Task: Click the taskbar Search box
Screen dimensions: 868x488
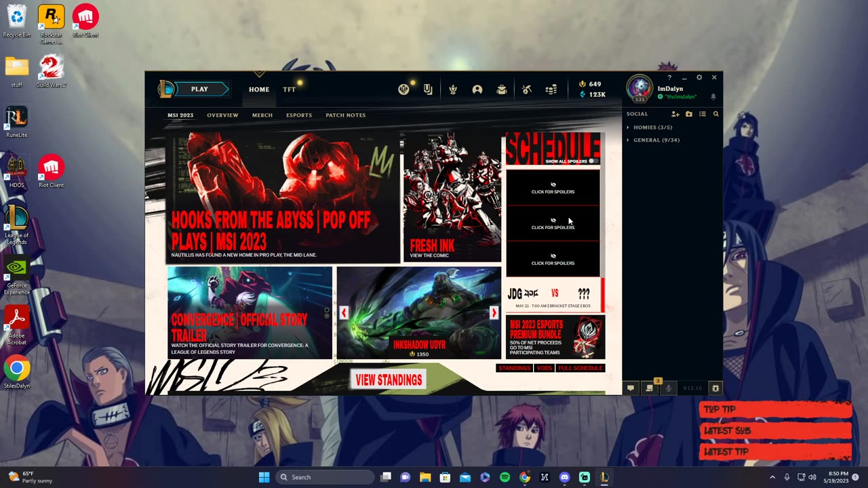Action: pyautogui.click(x=325, y=477)
